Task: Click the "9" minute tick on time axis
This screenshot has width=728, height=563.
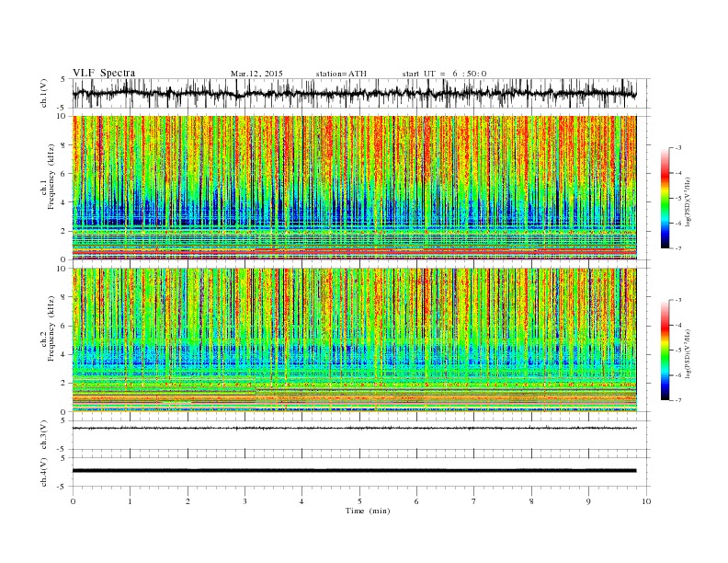Action: click(588, 501)
